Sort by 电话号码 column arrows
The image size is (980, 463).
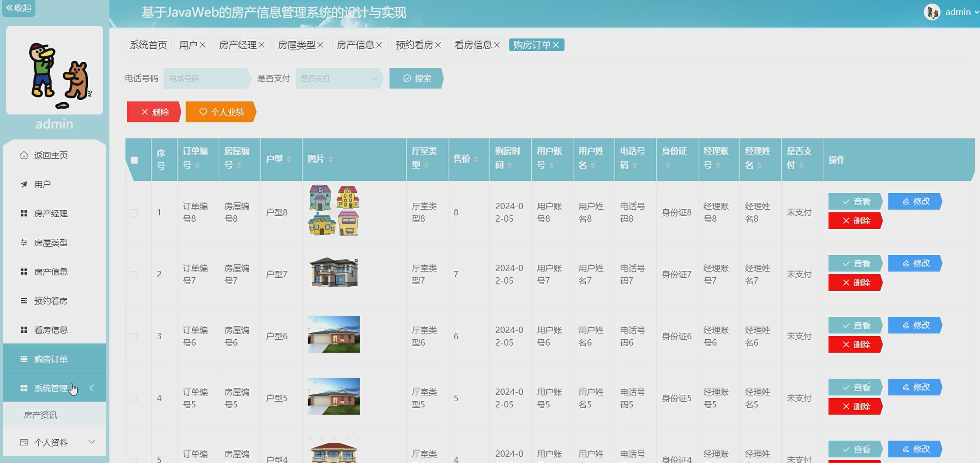coord(635,165)
